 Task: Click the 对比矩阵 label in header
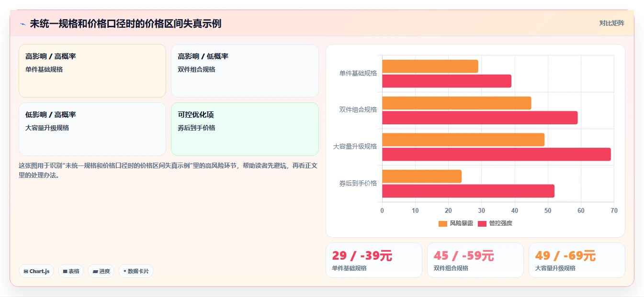coord(612,23)
